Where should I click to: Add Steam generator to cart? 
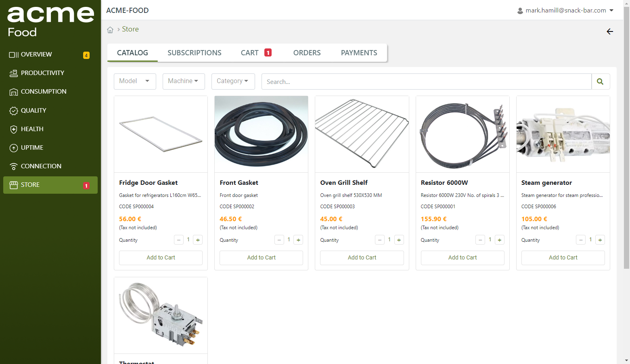point(563,258)
